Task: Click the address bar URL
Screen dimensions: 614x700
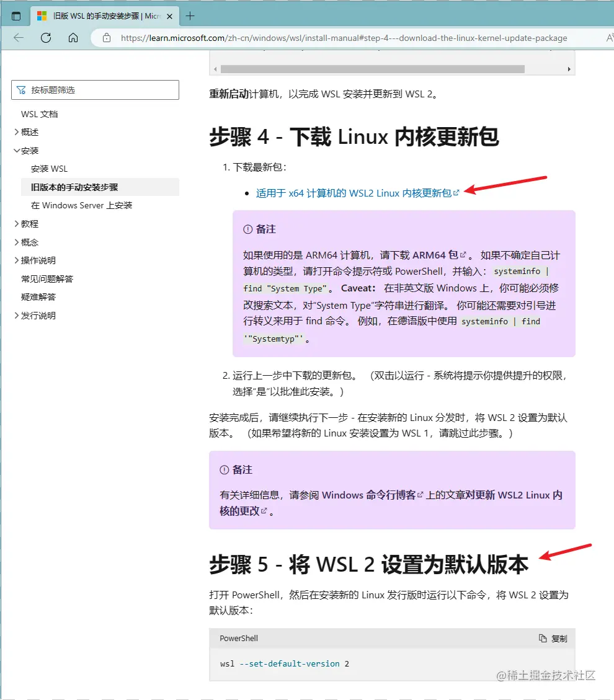Action: click(x=344, y=38)
